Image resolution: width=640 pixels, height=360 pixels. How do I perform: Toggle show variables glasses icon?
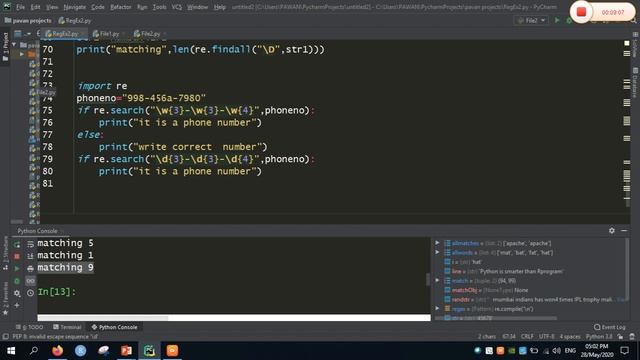click(x=30, y=281)
